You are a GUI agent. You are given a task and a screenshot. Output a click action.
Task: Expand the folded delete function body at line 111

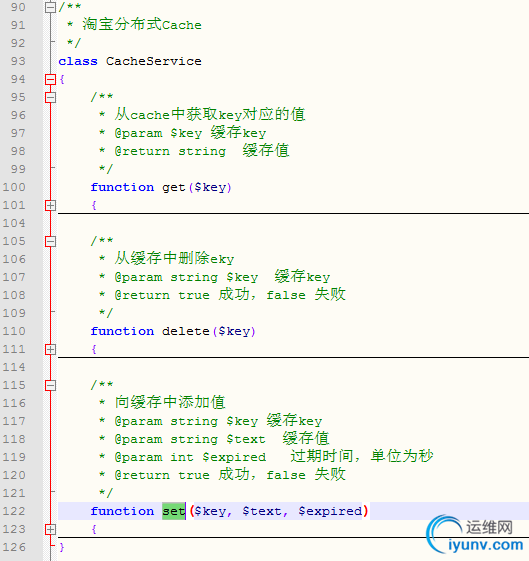coord(50,350)
